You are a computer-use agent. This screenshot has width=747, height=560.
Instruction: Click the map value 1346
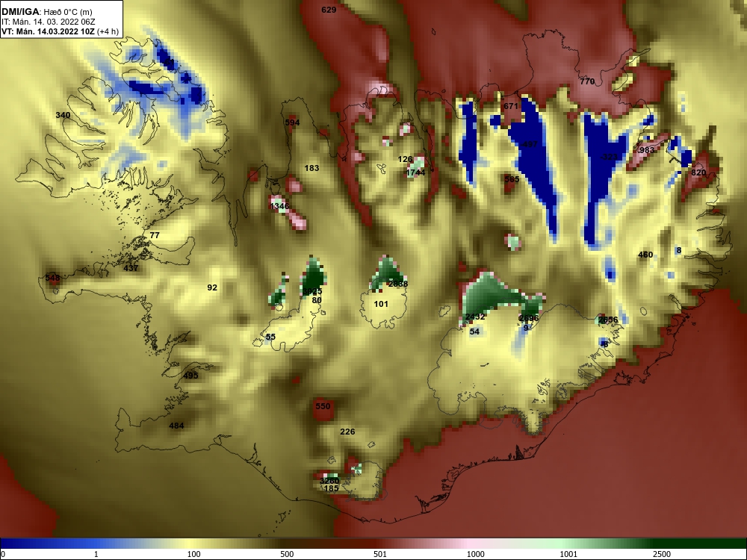click(x=279, y=206)
